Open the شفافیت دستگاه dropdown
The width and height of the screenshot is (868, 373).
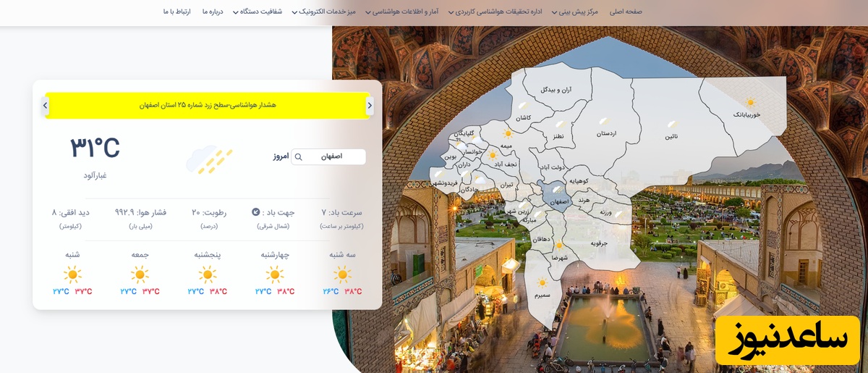[260, 12]
